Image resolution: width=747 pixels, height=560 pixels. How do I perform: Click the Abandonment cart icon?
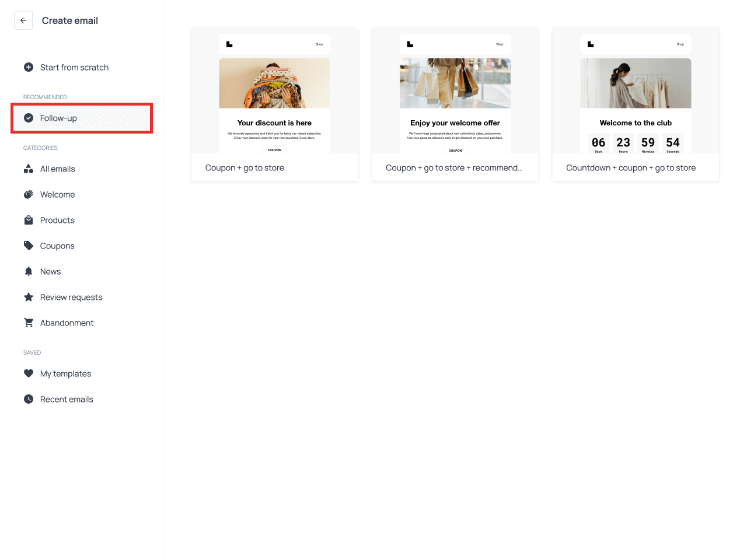(x=29, y=323)
